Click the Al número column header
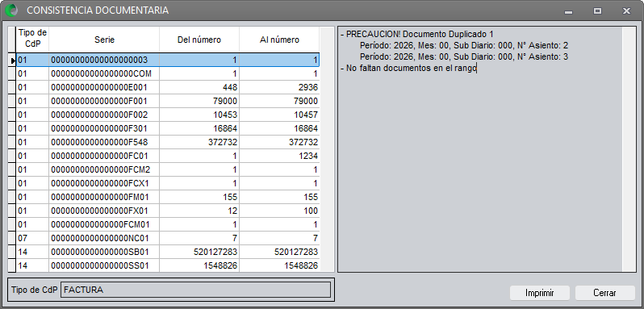Viewport: 644px width, 309px height. pos(279,40)
